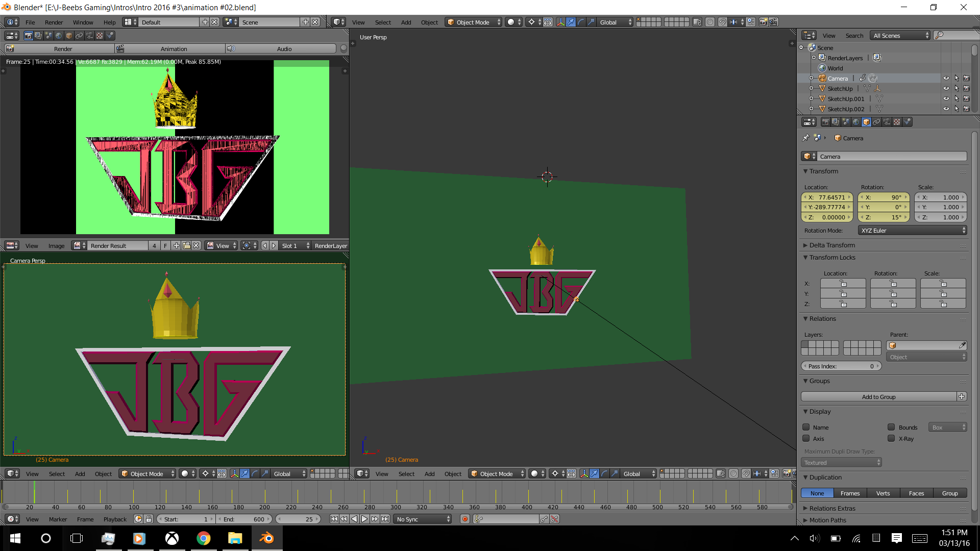Open Texture tab in right properties panel
The image size is (980, 551).
click(897, 122)
